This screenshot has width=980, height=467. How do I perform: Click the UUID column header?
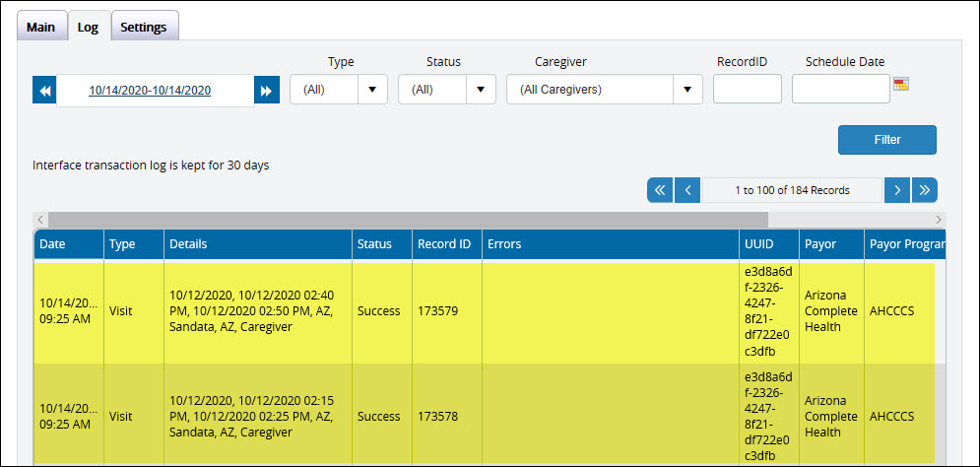click(769, 244)
